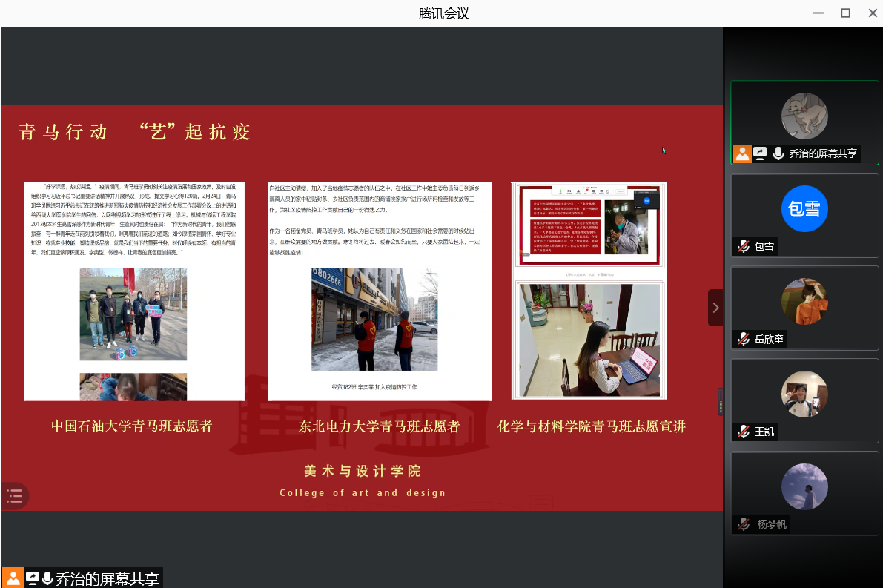Click host badge icon in 乔治 participant tile
This screenshot has width=883, height=588.
tap(742, 153)
